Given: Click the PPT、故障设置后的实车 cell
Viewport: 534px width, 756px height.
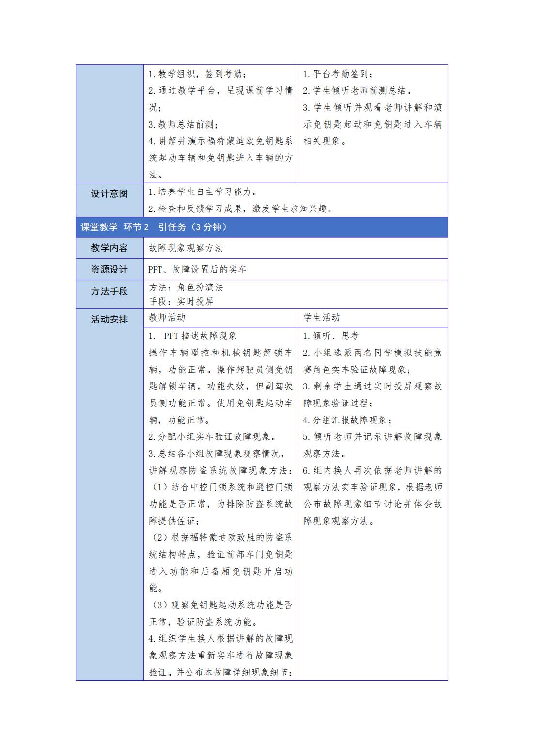Looking at the screenshot, I should (197, 270).
